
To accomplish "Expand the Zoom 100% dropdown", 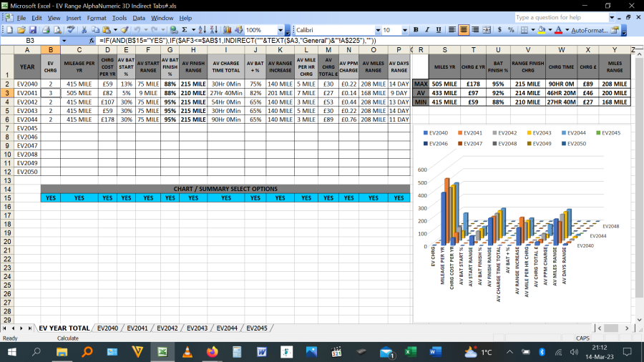I will [280, 30].
